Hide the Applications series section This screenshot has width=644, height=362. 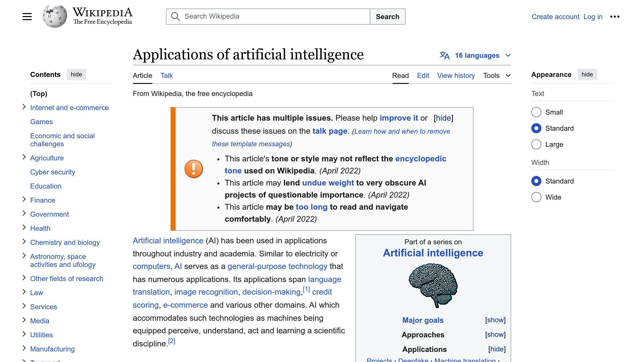[x=497, y=349]
